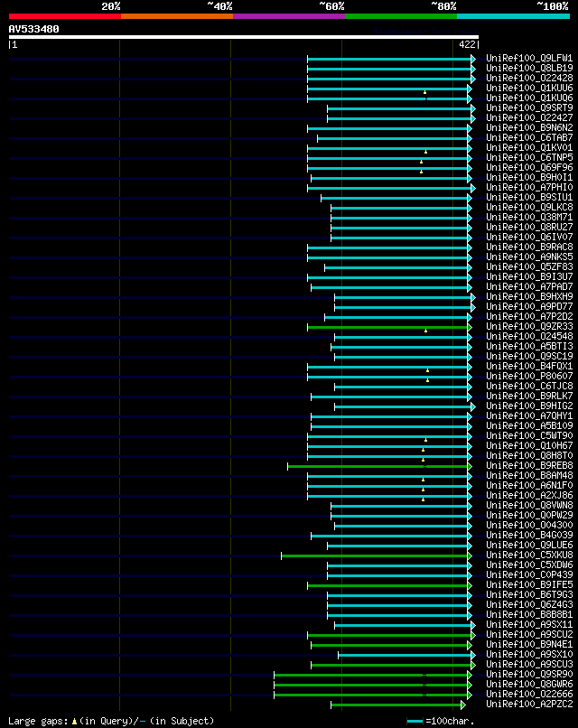Click the orange ~40% legend segment
578x728 pixels.
pyautogui.click(x=177, y=16)
